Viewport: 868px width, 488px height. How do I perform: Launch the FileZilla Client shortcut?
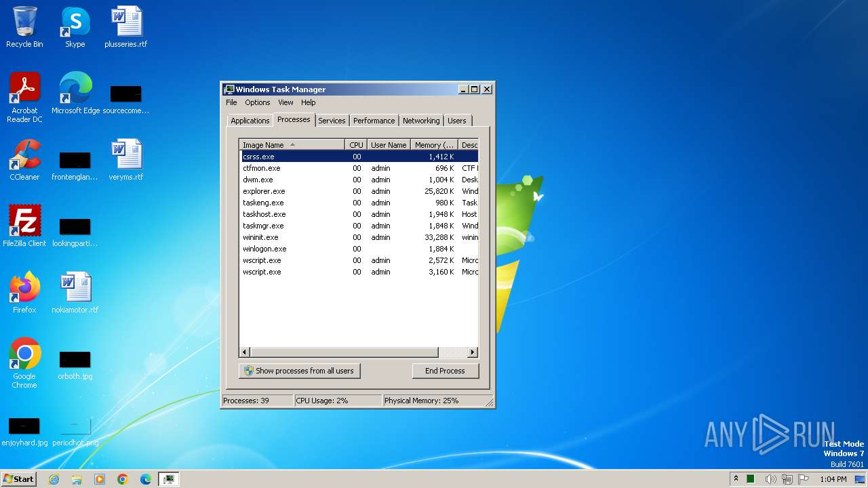[x=24, y=226]
